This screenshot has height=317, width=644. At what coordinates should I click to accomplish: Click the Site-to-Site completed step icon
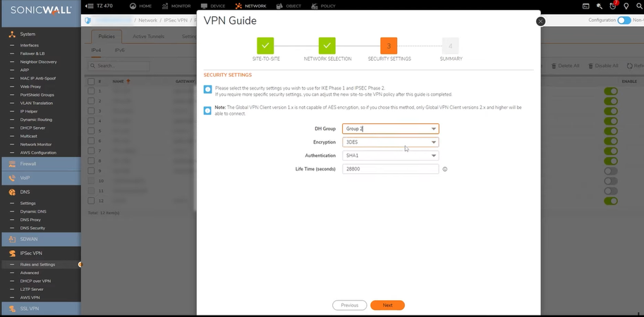point(265,46)
